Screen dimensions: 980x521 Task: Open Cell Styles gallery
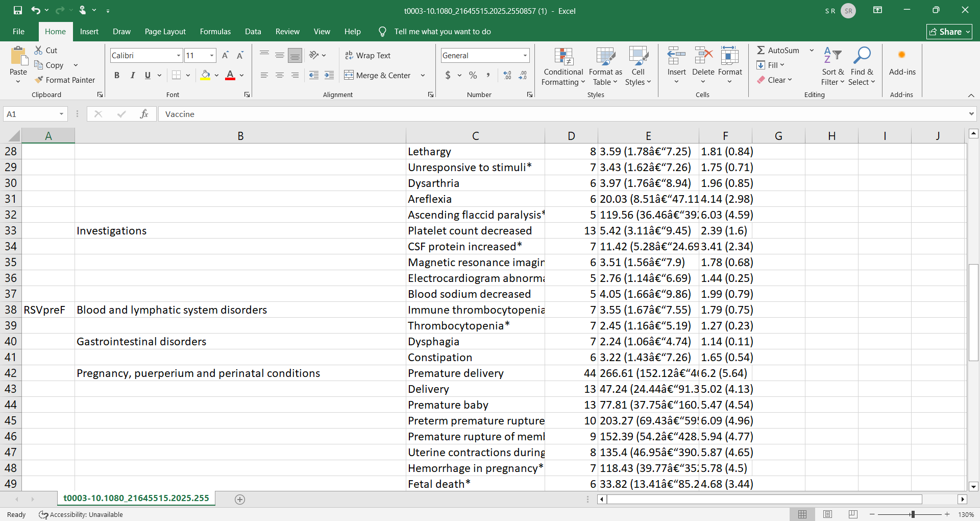[638, 66]
